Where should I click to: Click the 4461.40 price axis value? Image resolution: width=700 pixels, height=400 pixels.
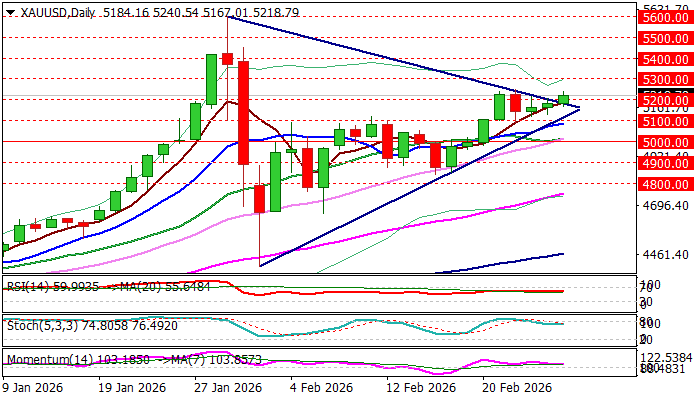pos(666,254)
